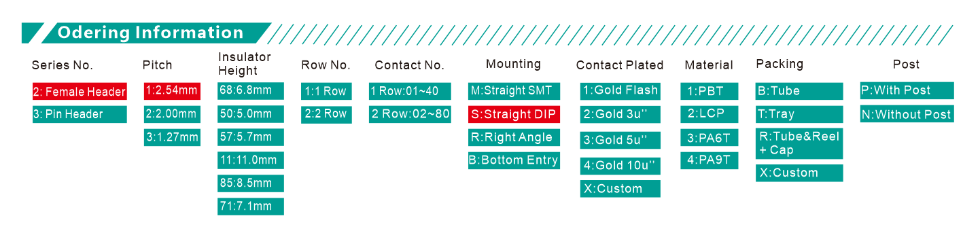This screenshot has width=980, height=250.
Task: Select 'S:Straight DIP' mounting option
Action: (514, 114)
